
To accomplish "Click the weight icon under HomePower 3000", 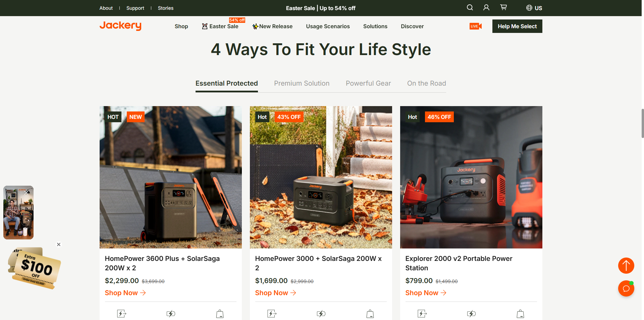I will [x=370, y=314].
